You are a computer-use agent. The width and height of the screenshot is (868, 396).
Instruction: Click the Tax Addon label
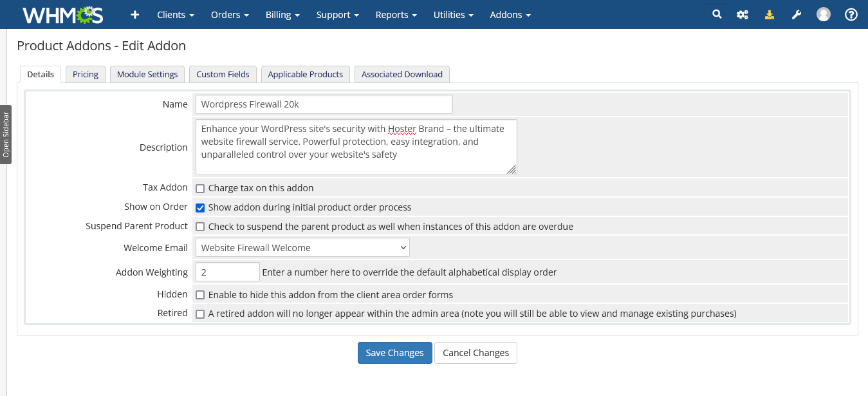pos(165,187)
